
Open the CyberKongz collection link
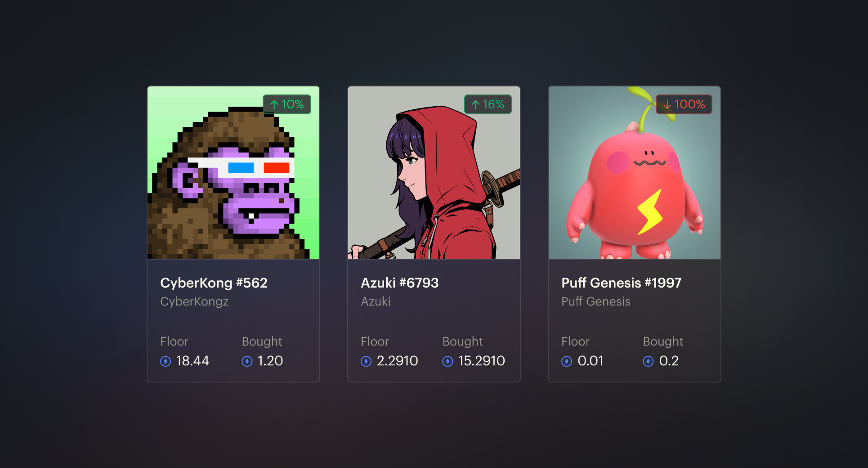pyautogui.click(x=194, y=301)
